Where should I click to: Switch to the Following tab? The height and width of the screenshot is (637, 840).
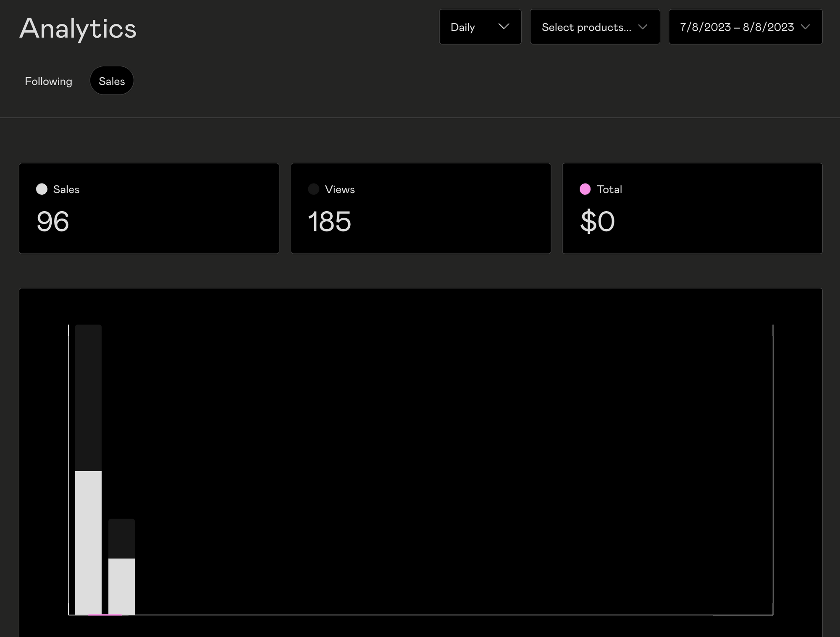(x=48, y=81)
